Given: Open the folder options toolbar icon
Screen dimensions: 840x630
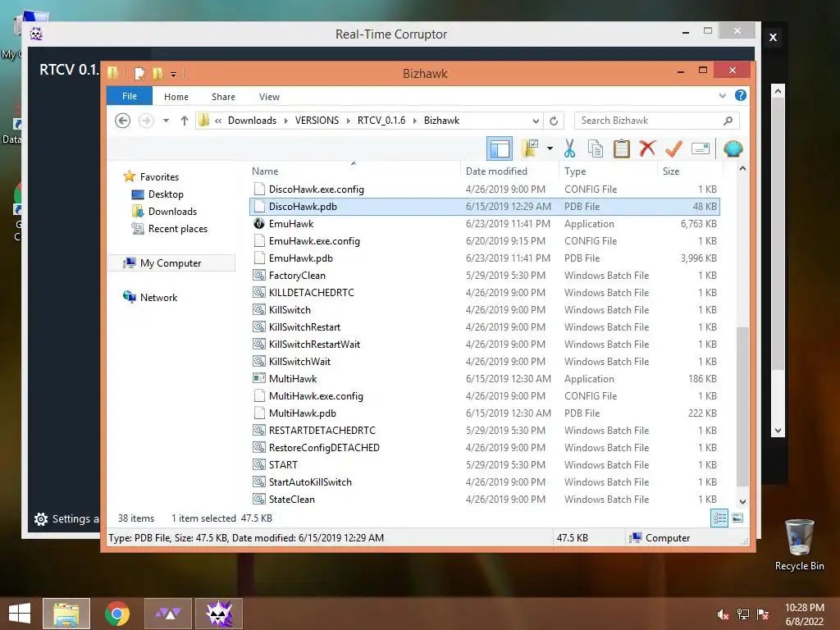Looking at the screenshot, I should tap(530, 148).
